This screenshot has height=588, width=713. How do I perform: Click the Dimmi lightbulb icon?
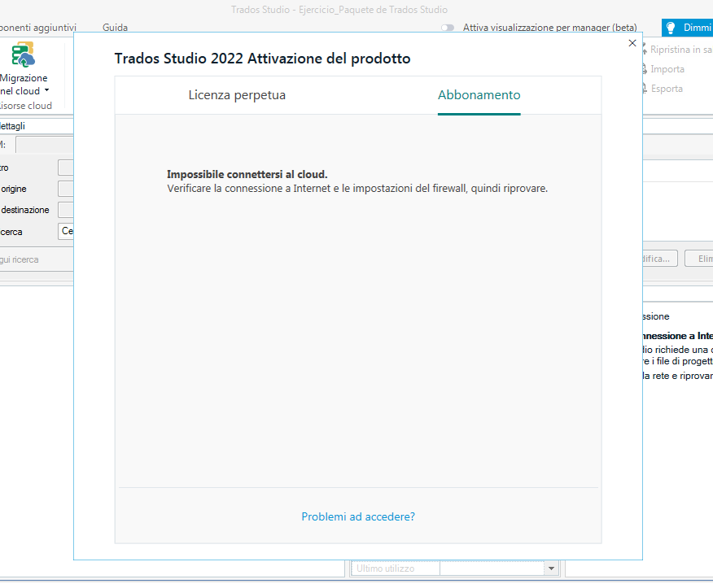pyautogui.click(x=671, y=27)
